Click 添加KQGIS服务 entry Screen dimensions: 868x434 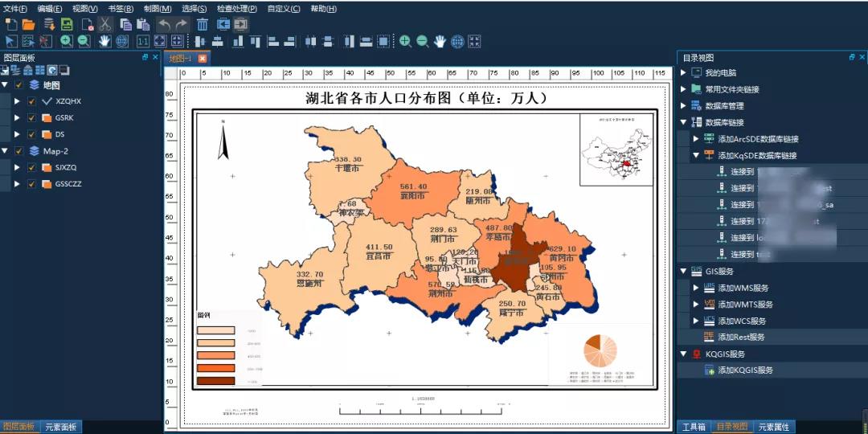(x=745, y=371)
